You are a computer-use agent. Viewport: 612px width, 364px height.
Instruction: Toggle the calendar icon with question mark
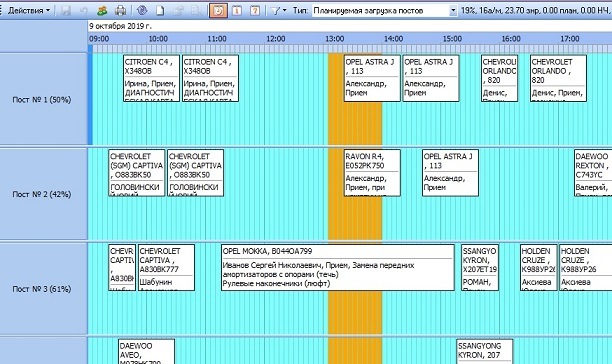(x=255, y=11)
